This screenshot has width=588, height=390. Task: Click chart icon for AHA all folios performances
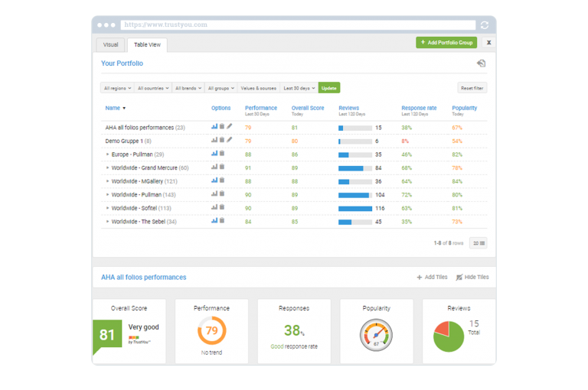pos(214,127)
